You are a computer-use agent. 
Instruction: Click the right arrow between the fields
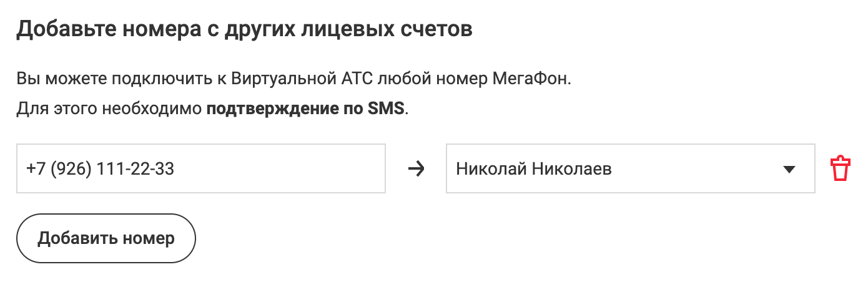[x=416, y=169]
